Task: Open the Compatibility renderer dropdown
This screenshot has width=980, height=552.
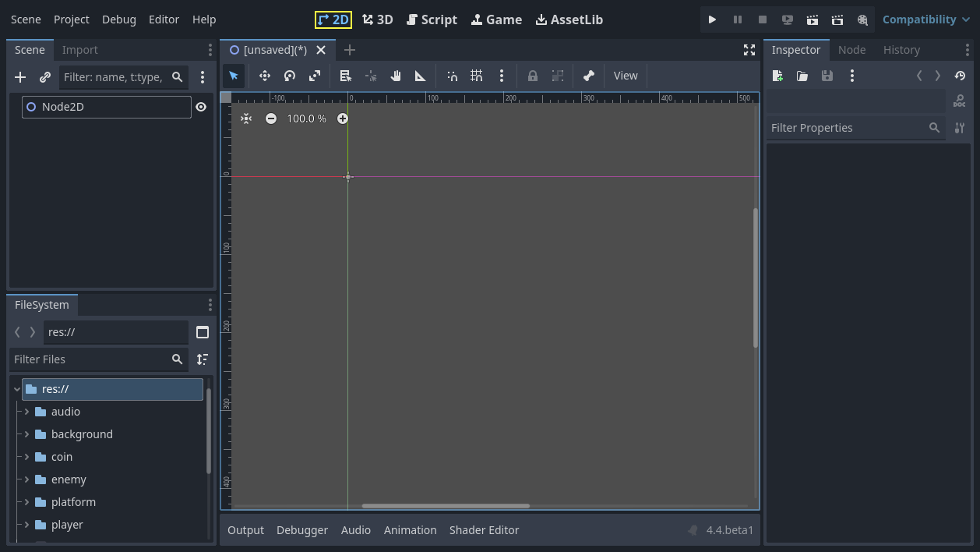Action: click(x=925, y=19)
